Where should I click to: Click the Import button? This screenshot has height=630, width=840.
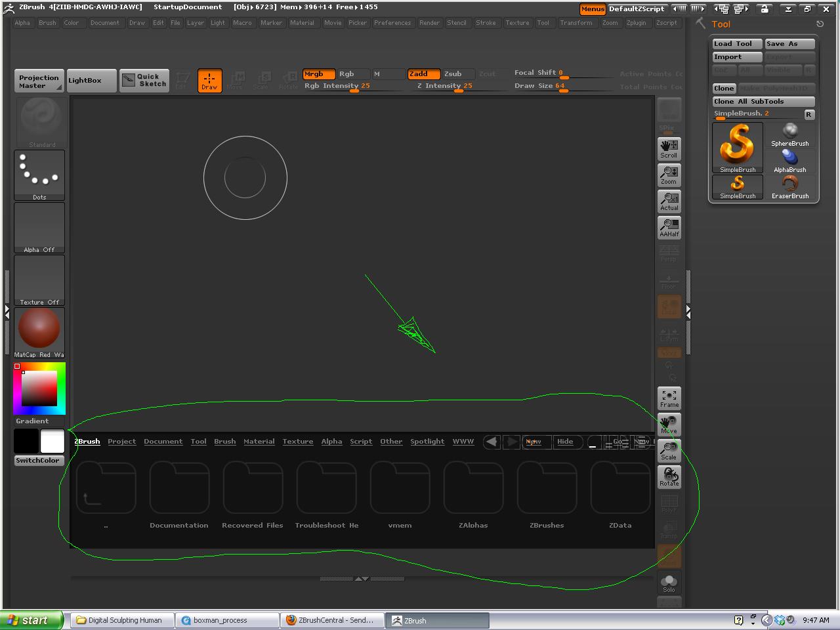coord(738,57)
